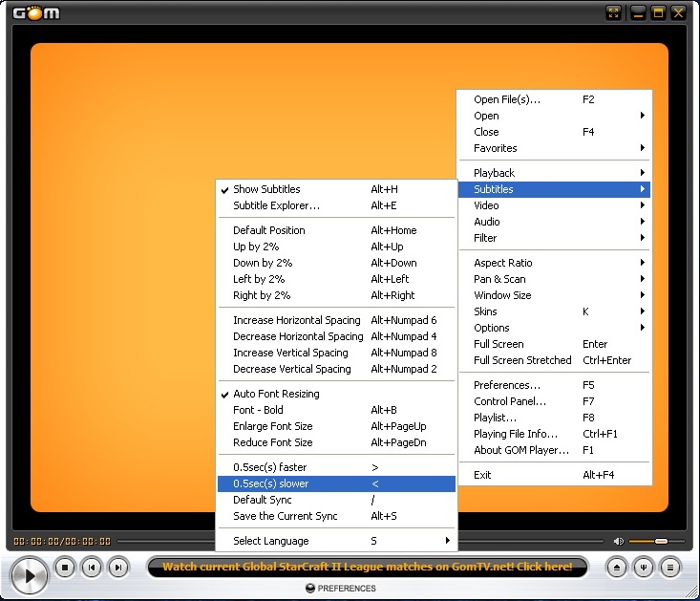Make subtitles 0.5sec(s) faster

[336, 467]
